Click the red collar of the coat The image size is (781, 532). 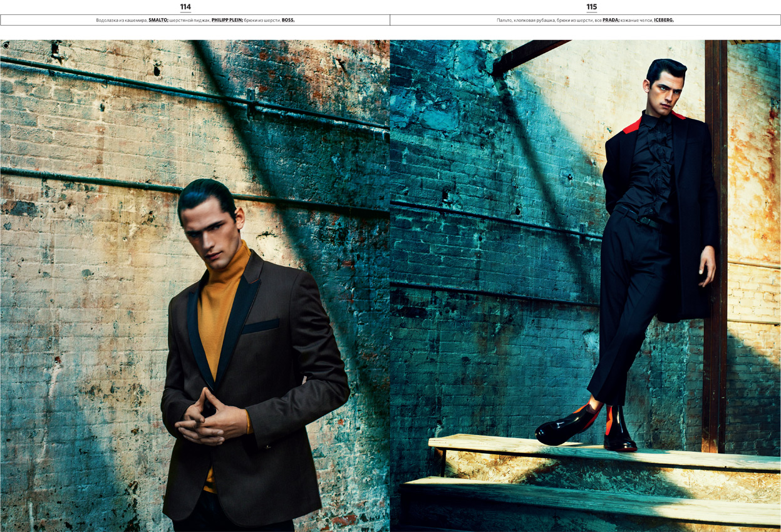[x=633, y=126]
